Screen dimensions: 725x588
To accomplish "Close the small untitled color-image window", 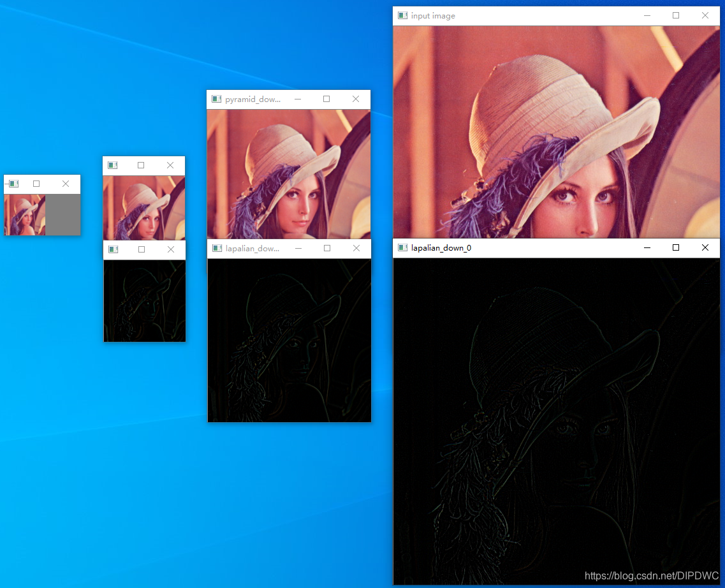I will point(170,165).
